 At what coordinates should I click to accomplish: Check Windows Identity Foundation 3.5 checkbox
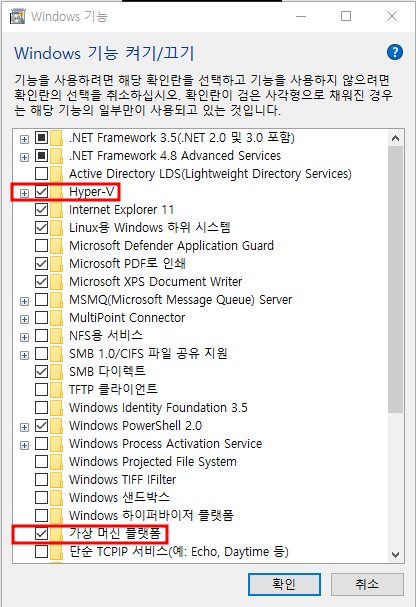(41, 408)
